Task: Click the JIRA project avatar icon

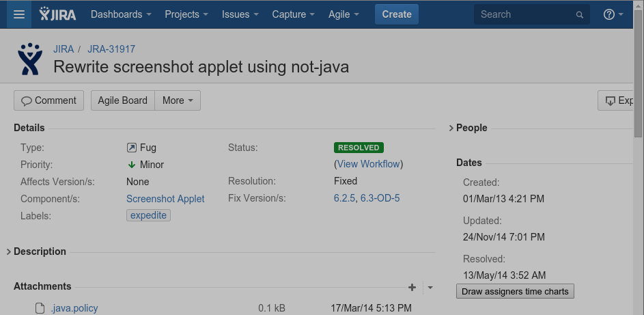Action: (x=30, y=59)
